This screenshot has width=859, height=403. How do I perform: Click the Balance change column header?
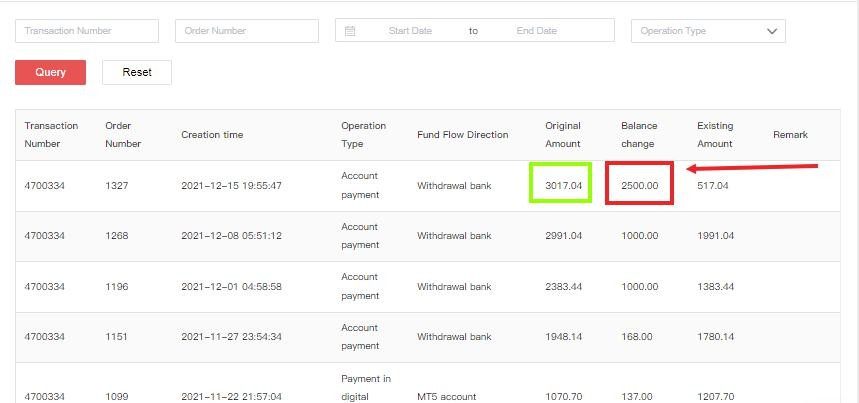[639, 135]
